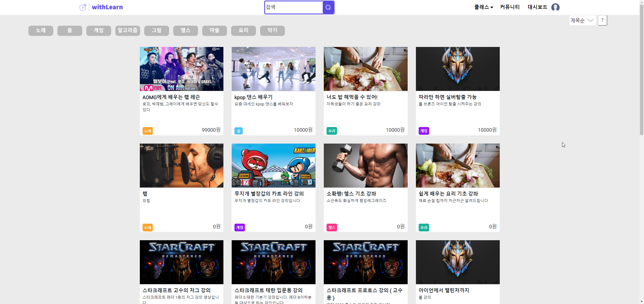Go to the 대시보드 menu item
644x304 pixels.
coord(537,7)
